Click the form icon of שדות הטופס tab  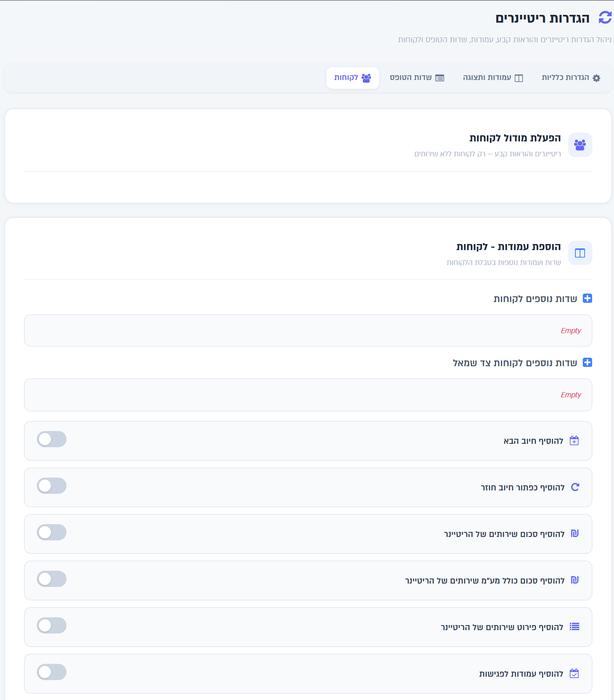point(440,78)
